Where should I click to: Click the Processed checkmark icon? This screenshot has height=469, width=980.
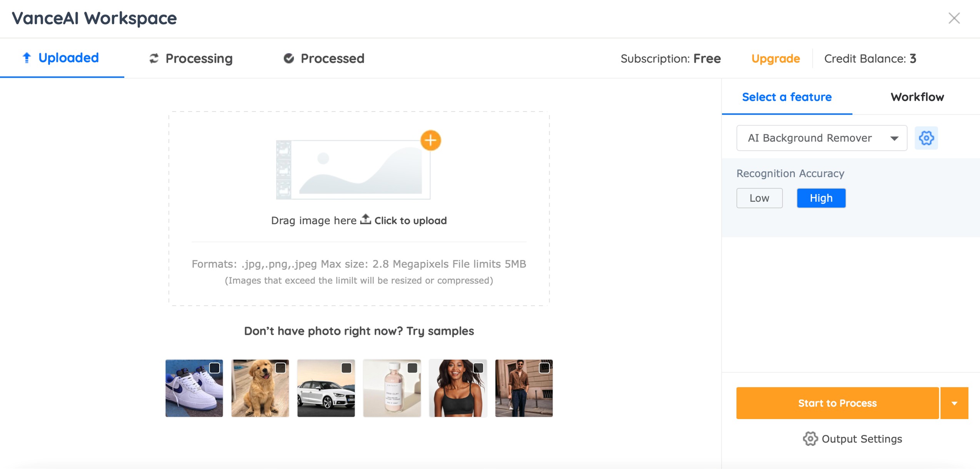pos(288,58)
